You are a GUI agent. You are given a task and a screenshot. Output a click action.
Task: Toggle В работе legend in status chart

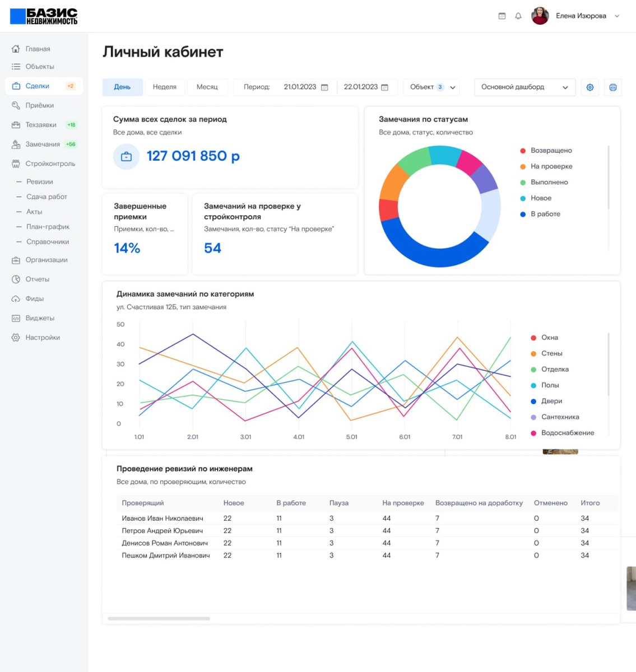pos(540,214)
